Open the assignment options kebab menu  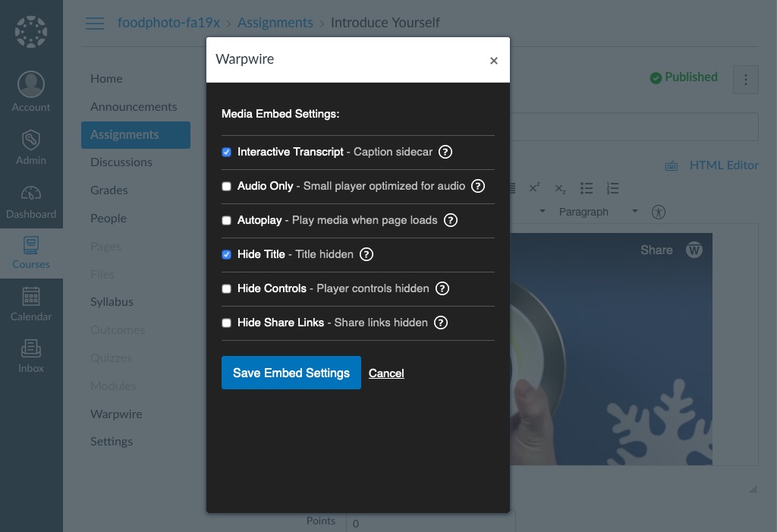click(745, 79)
